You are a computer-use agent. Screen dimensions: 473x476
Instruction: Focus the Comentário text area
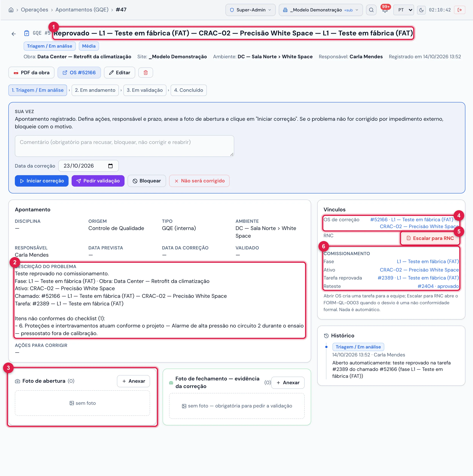pyautogui.click(x=124, y=146)
